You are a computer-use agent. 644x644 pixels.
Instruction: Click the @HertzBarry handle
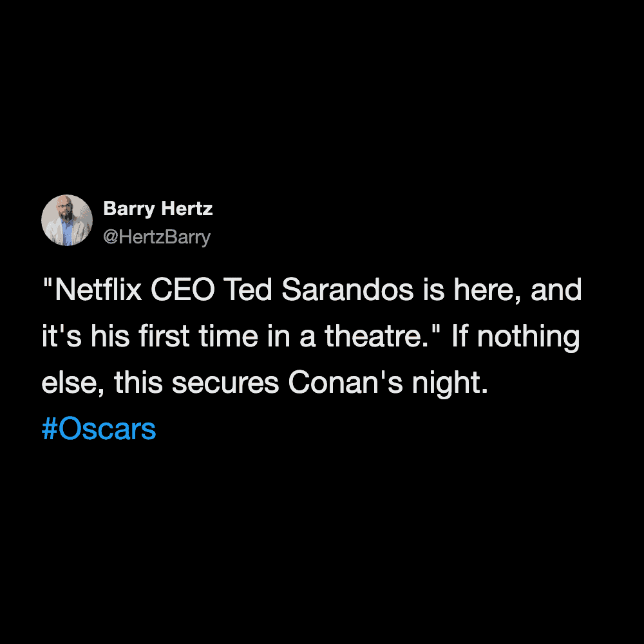(x=156, y=238)
